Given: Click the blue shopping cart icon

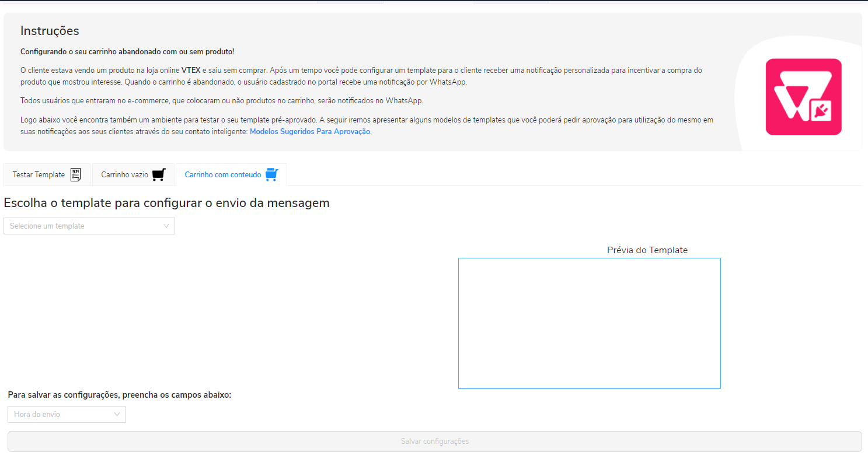Looking at the screenshot, I should point(271,174).
